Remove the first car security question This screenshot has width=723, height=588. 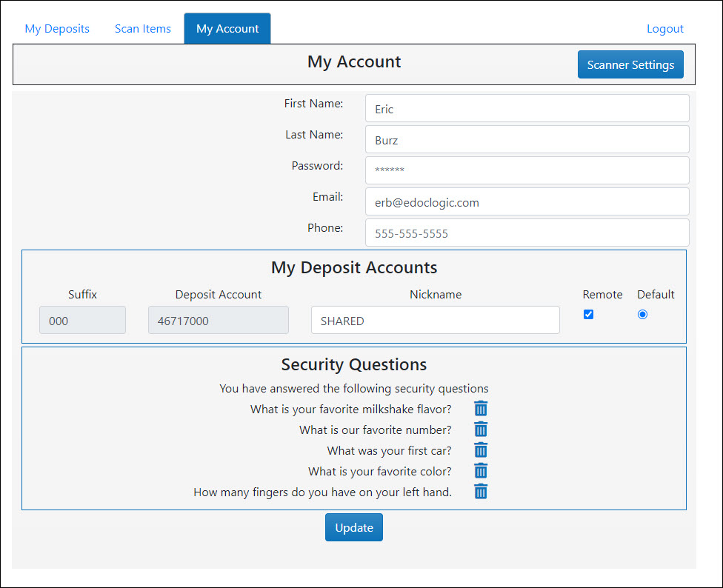point(481,450)
